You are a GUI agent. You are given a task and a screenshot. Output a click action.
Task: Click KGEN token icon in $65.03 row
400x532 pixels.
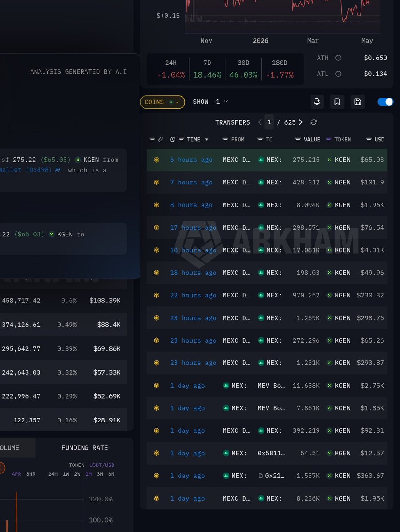[x=329, y=160]
